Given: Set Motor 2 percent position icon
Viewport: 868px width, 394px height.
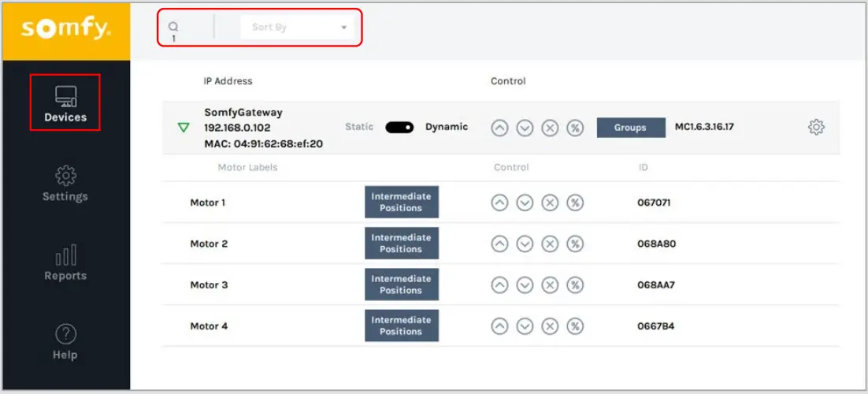Looking at the screenshot, I should [x=575, y=243].
